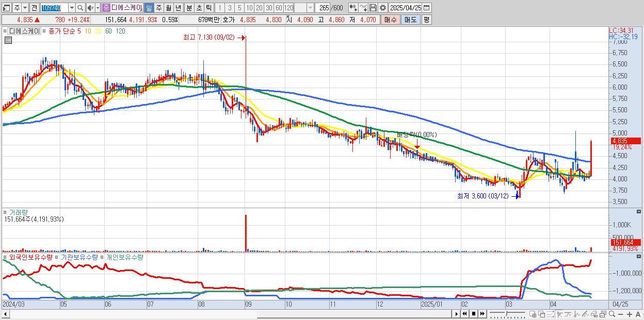
Task: Expand the dropdown next to the speaker icon
Action: [98, 8]
